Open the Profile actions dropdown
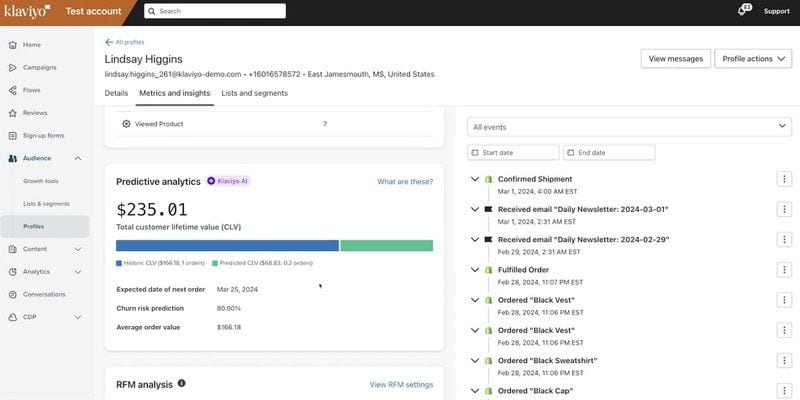 coord(753,59)
